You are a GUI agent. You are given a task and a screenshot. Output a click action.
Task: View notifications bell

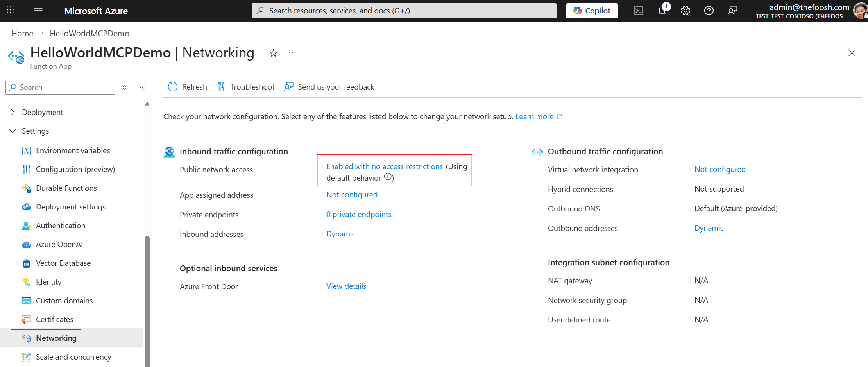click(x=662, y=11)
